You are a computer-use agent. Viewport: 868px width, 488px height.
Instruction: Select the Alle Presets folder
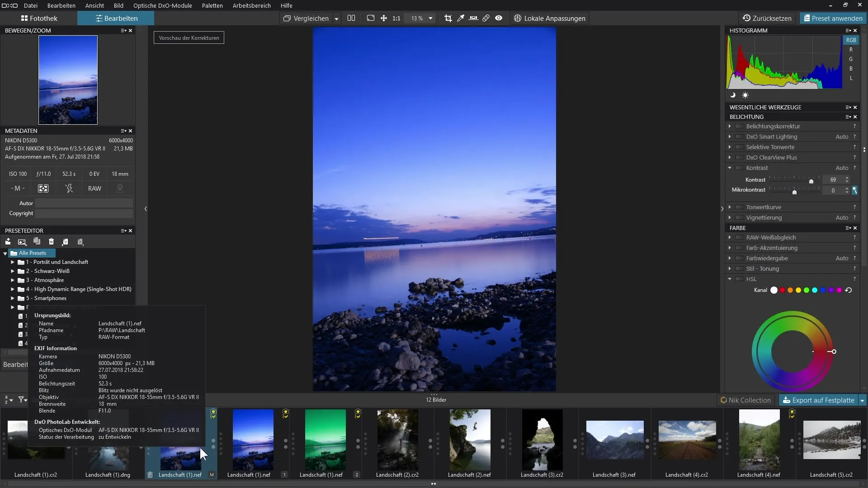(32, 253)
